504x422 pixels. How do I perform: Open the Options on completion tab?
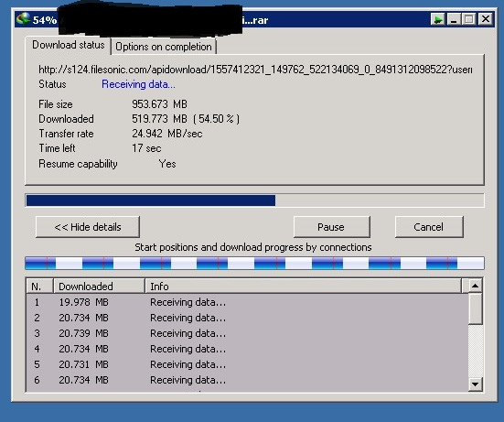pyautogui.click(x=164, y=47)
